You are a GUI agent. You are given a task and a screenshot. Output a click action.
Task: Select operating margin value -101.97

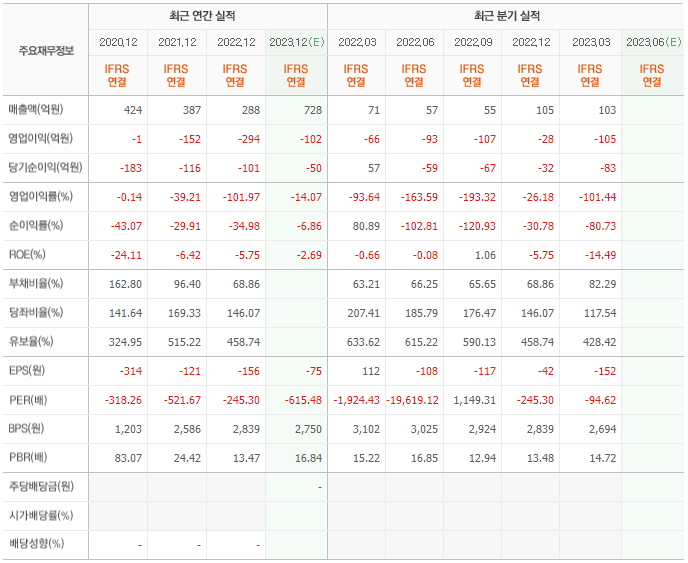[x=241, y=197]
